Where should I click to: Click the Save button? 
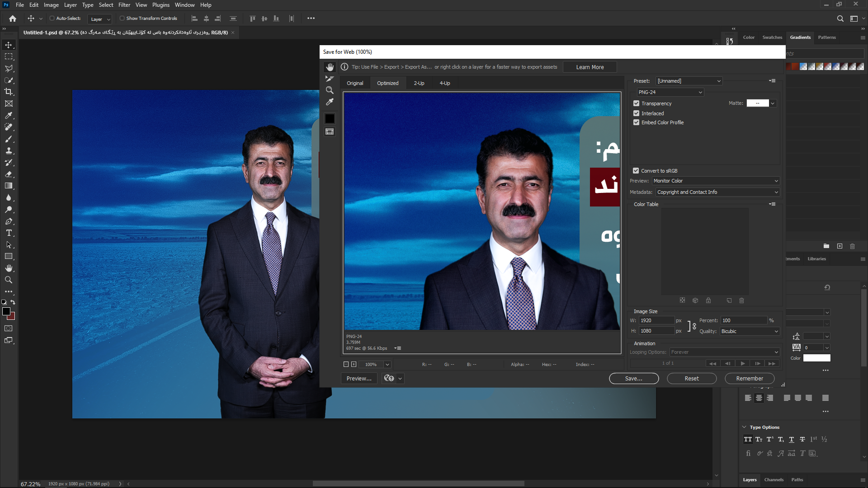coord(634,378)
